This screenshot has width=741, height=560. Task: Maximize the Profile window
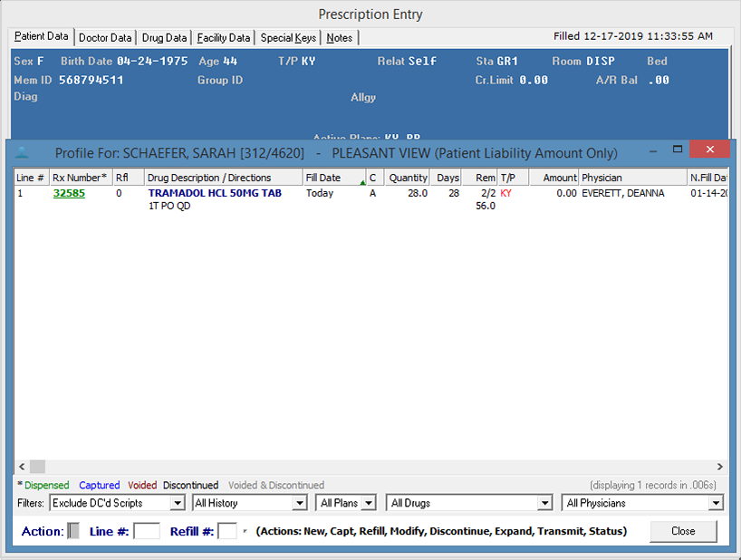[677, 150]
